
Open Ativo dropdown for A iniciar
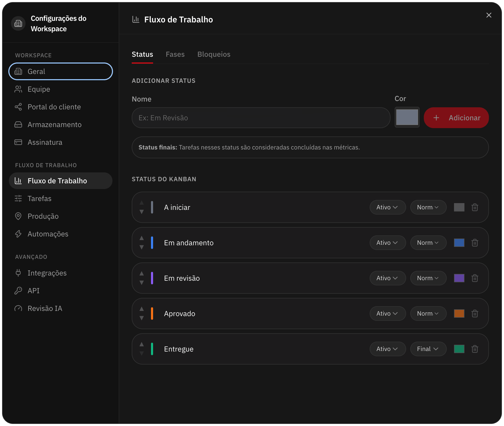(x=388, y=207)
